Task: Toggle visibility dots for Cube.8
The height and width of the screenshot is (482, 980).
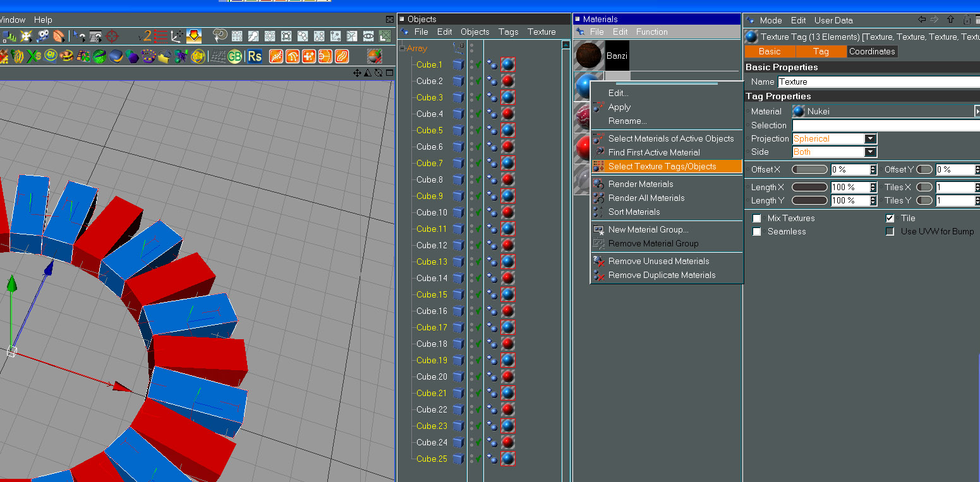Action: click(x=471, y=179)
